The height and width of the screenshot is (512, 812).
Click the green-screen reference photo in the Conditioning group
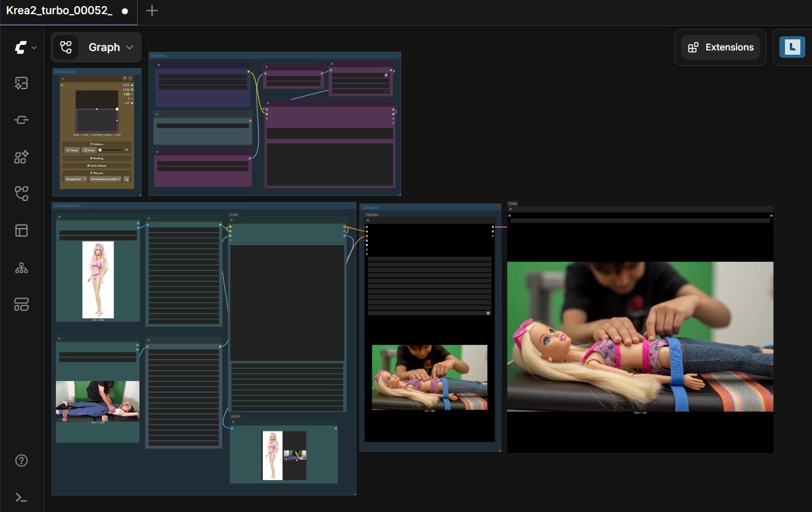click(x=98, y=401)
